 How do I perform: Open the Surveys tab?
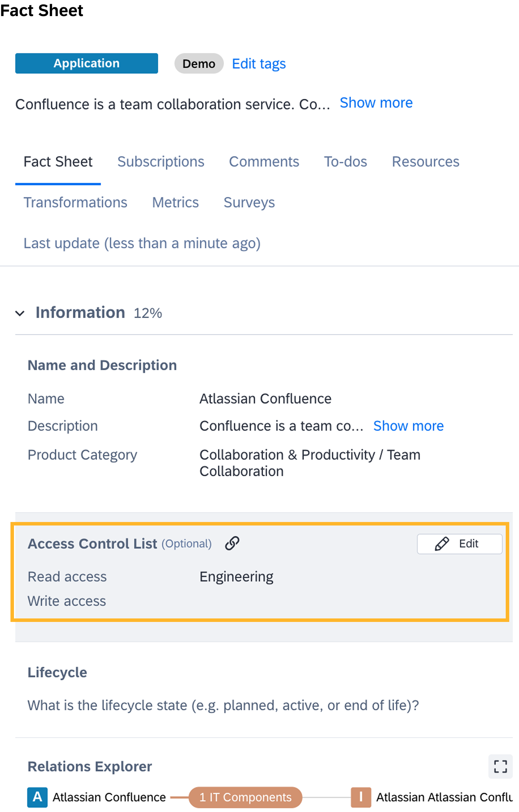pos(249,203)
